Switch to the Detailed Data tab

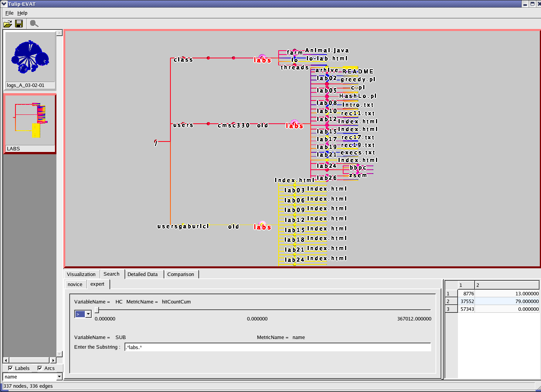click(143, 274)
